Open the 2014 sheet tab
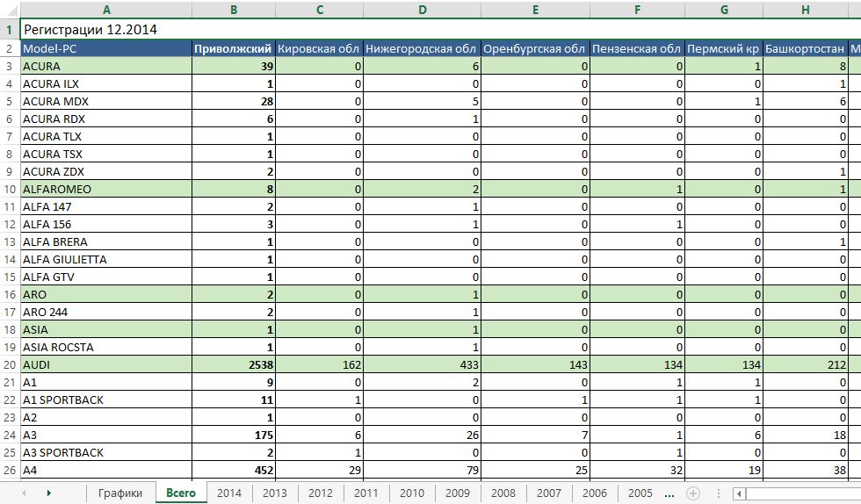The height and width of the screenshot is (504, 861). point(229,493)
